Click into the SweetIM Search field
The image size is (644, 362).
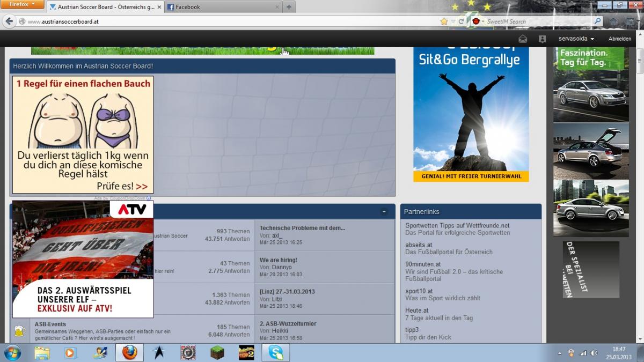pyautogui.click(x=538, y=21)
